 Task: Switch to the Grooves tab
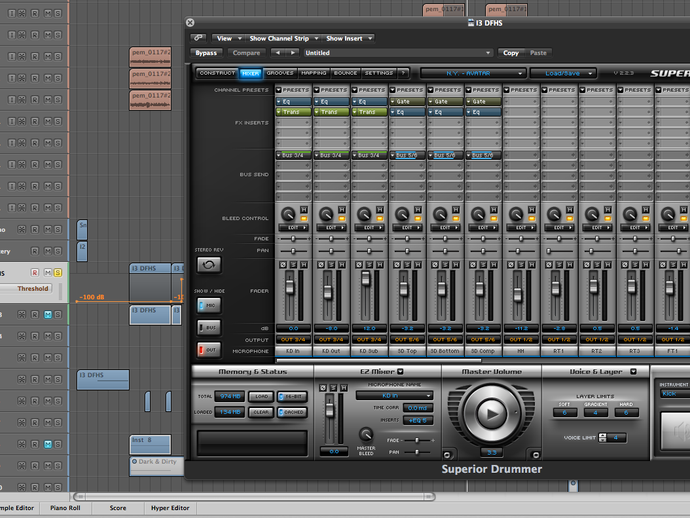coord(281,73)
